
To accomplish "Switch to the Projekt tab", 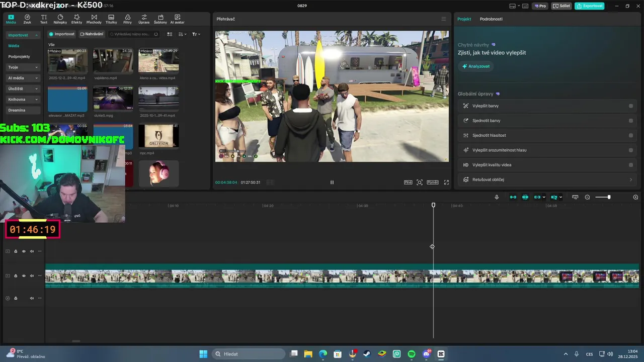I will pyautogui.click(x=464, y=19).
